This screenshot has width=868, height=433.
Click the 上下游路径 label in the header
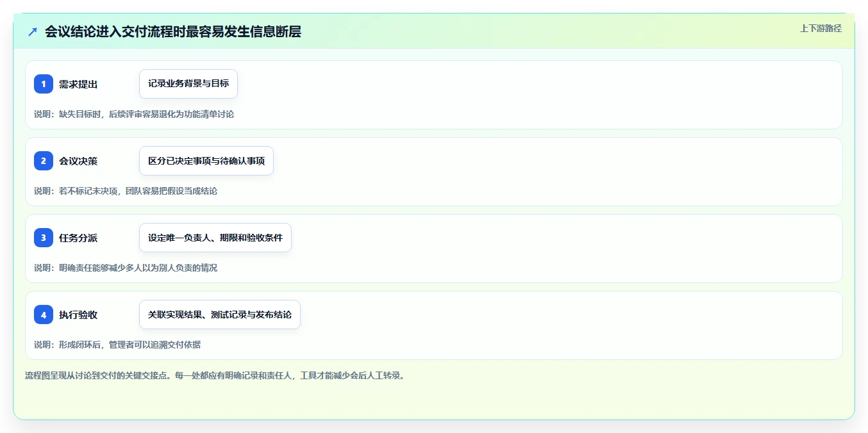821,28
